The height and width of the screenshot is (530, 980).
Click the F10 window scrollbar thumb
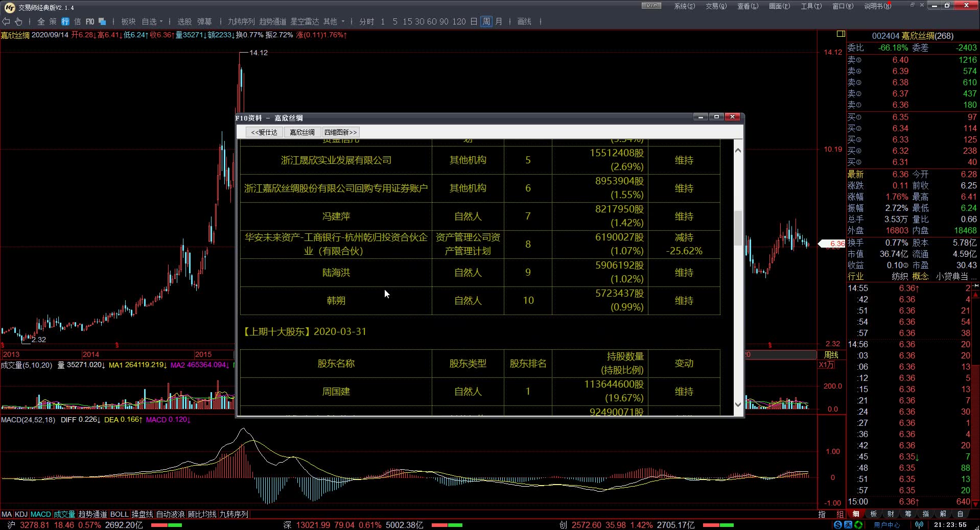pos(738,228)
